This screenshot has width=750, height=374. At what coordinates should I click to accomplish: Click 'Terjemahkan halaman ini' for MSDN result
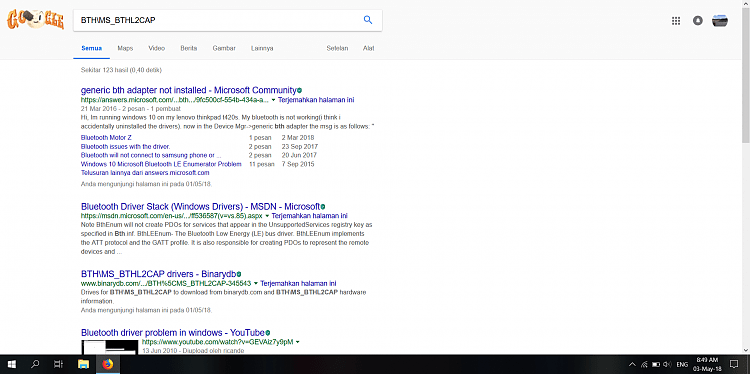(x=309, y=216)
